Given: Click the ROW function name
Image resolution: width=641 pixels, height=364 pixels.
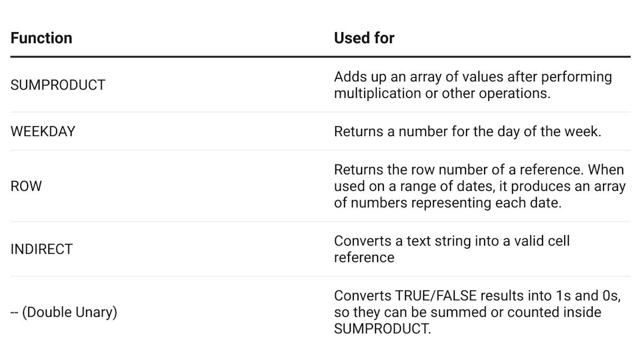Looking at the screenshot, I should pyautogui.click(x=26, y=186).
